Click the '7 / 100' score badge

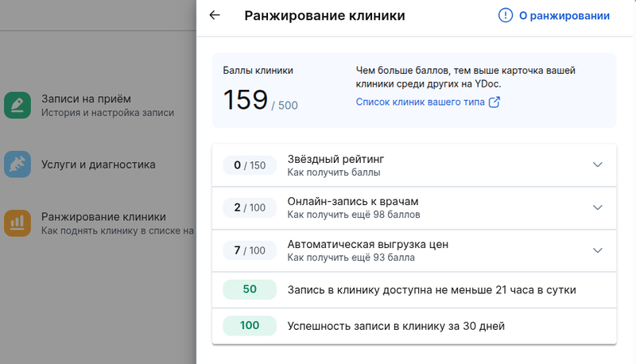250,250
